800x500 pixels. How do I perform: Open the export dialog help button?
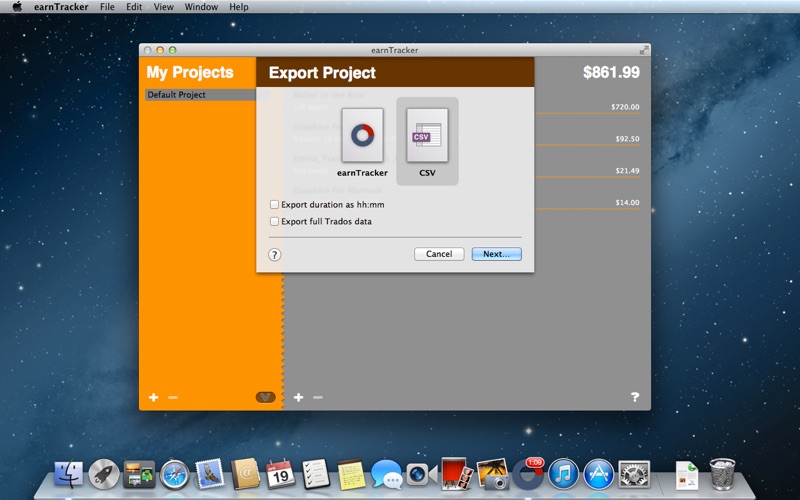coord(274,255)
